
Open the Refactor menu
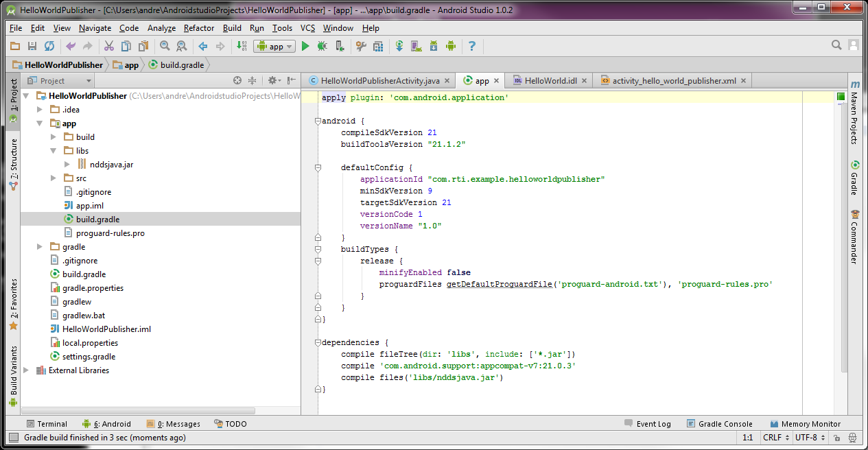tap(199, 28)
